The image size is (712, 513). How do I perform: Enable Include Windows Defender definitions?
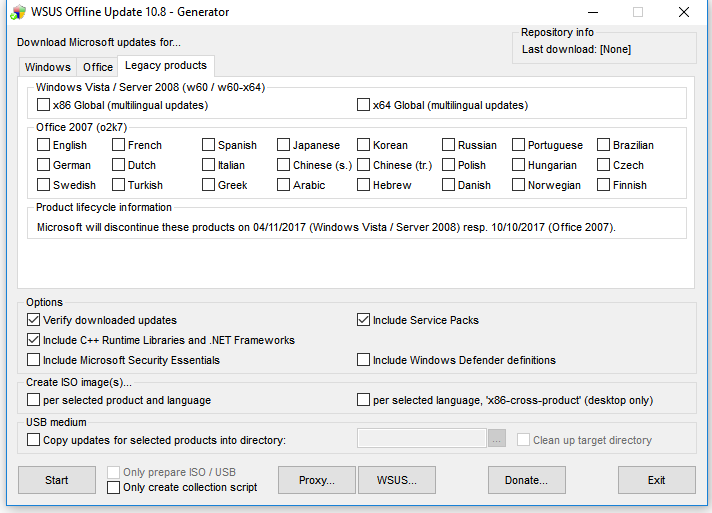pyautogui.click(x=363, y=360)
